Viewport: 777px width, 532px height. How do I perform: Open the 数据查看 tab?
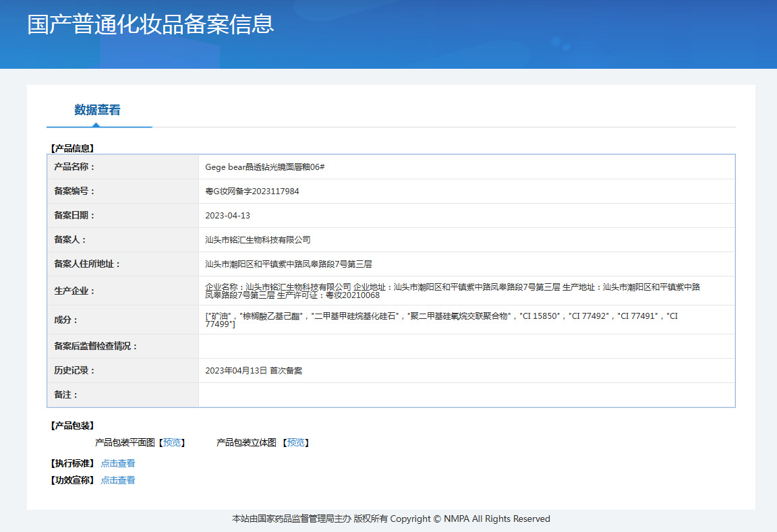tap(98, 110)
